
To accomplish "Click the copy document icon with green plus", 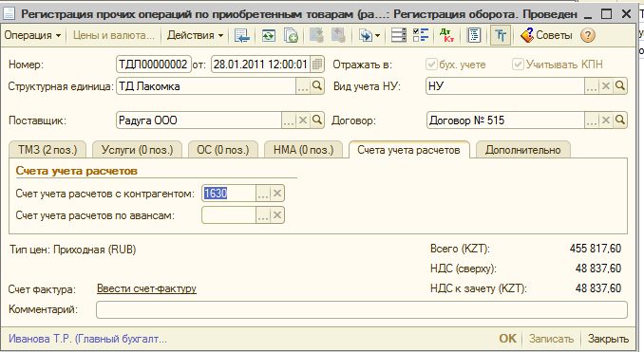I will [x=291, y=35].
